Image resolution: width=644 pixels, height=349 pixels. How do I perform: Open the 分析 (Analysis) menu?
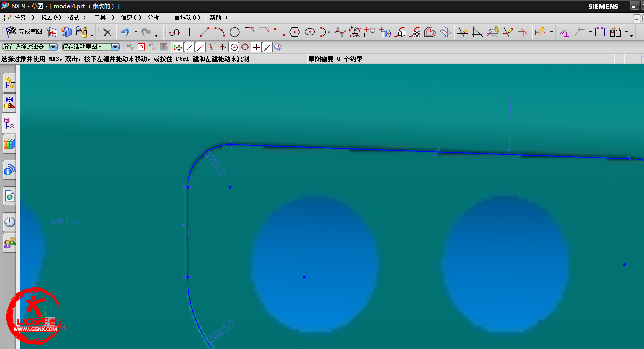pyautogui.click(x=157, y=17)
